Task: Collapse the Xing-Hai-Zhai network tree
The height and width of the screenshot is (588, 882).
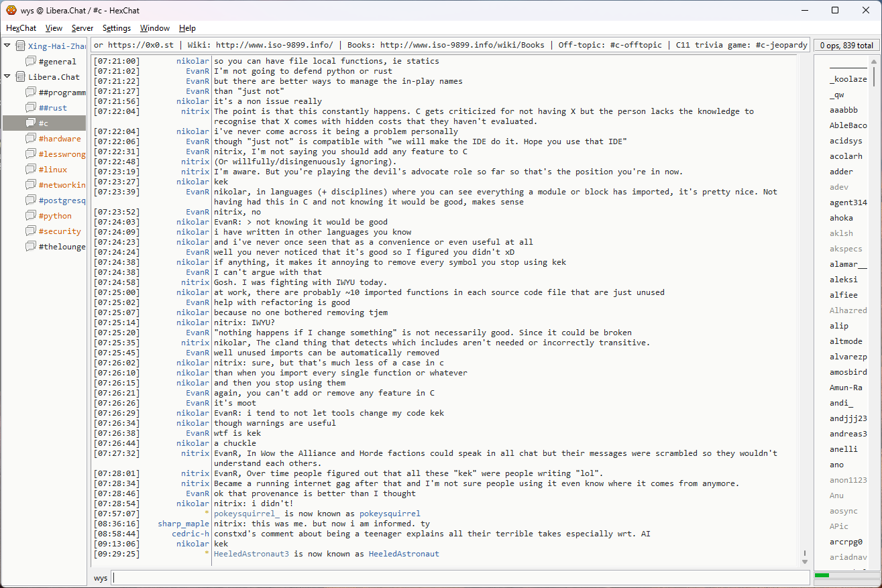Action: (x=7, y=46)
